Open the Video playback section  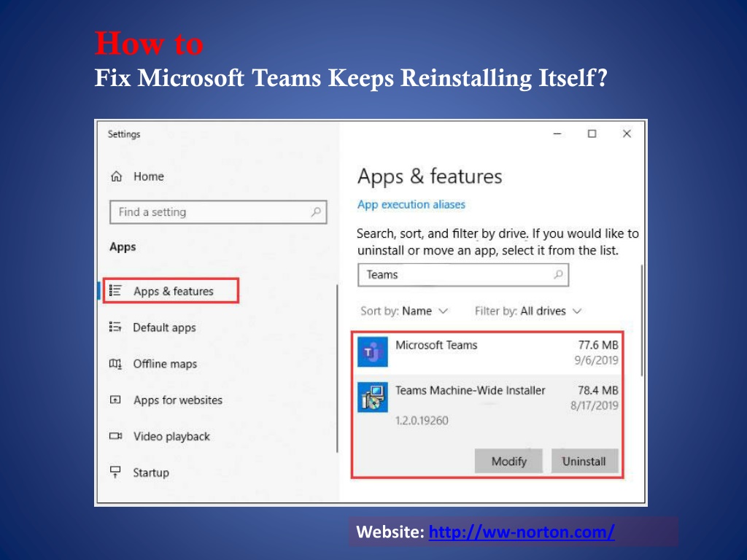tap(171, 436)
